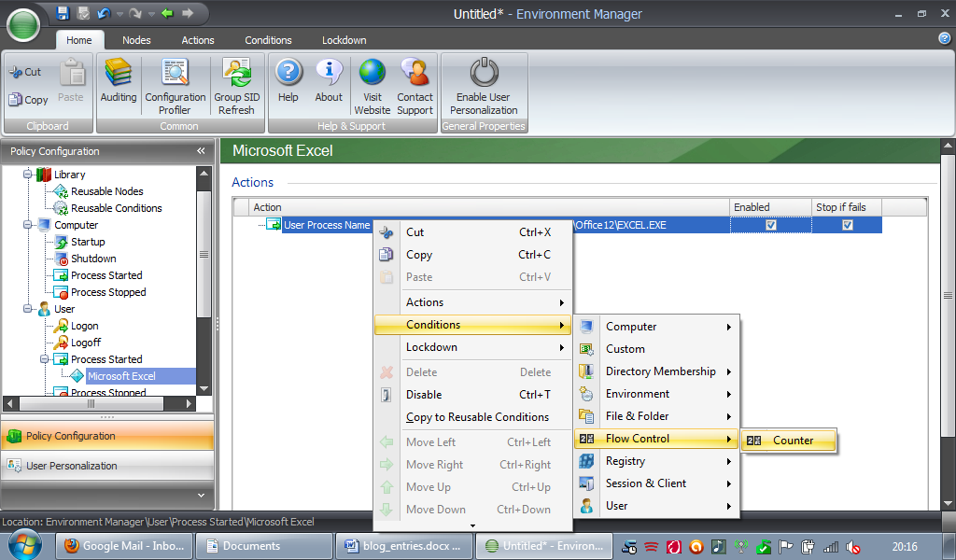Image resolution: width=956 pixels, height=560 pixels.
Task: Click tree's vertical scrollbar down arrow
Action: [204, 388]
